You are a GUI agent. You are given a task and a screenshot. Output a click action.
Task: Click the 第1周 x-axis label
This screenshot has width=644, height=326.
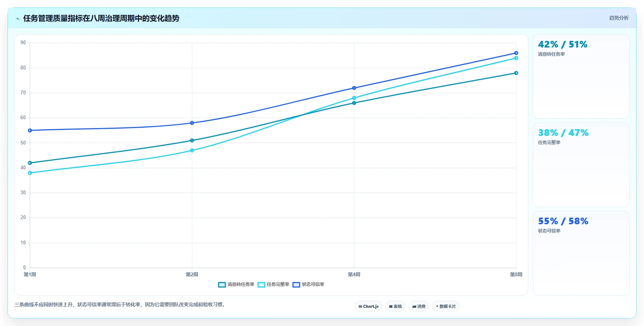30,275
